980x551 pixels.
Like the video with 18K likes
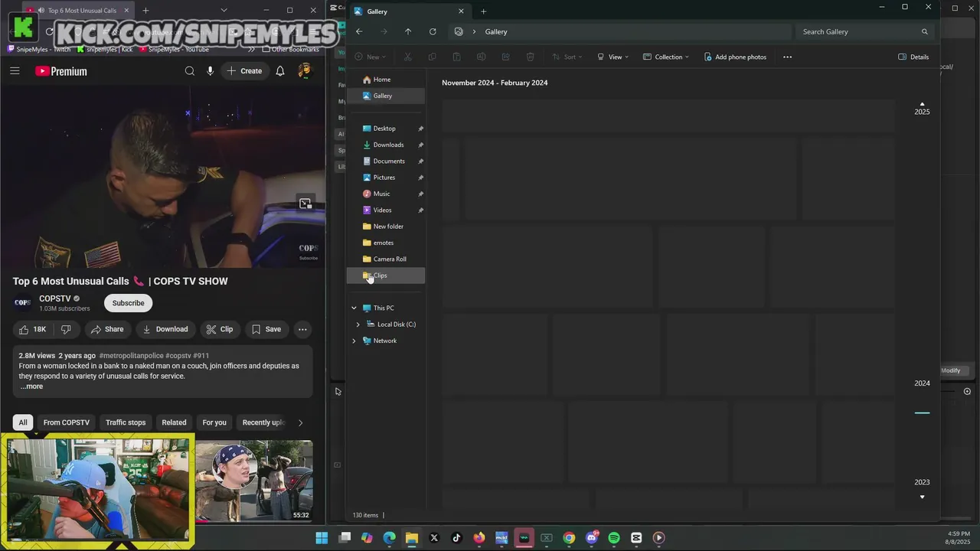(32, 329)
